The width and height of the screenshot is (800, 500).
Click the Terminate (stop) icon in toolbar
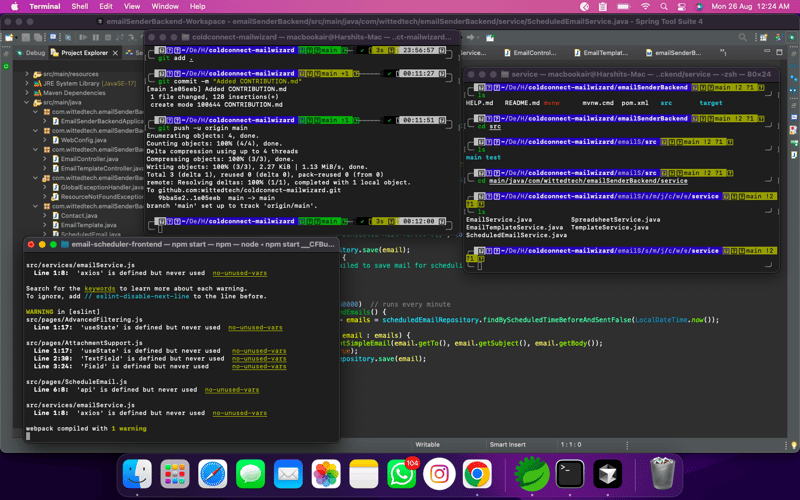click(x=108, y=37)
